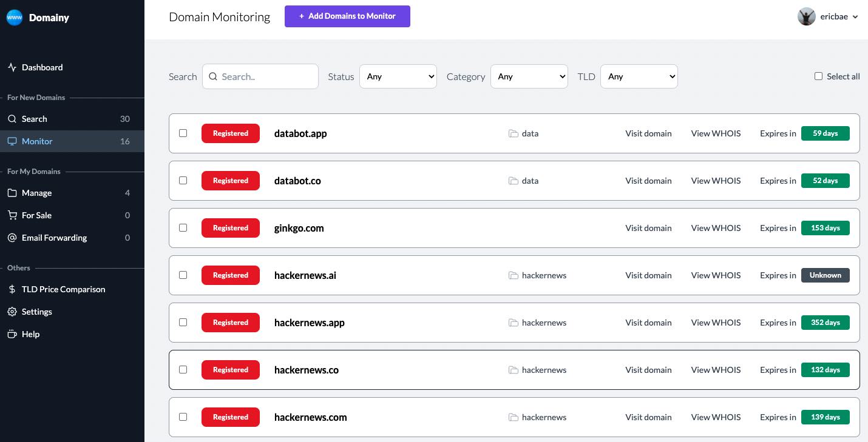The image size is (868, 442).
Task: Click the Monitor count 16 in sidebar
Action: point(125,141)
